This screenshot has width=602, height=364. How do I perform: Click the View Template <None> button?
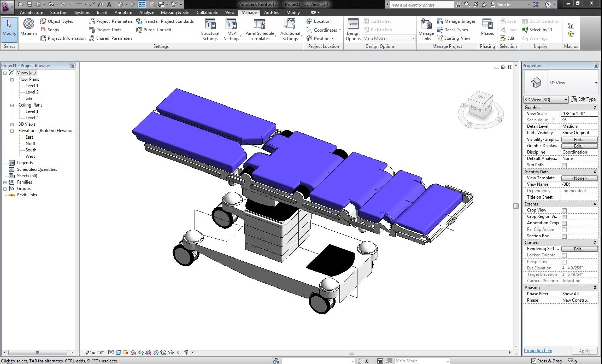point(579,178)
